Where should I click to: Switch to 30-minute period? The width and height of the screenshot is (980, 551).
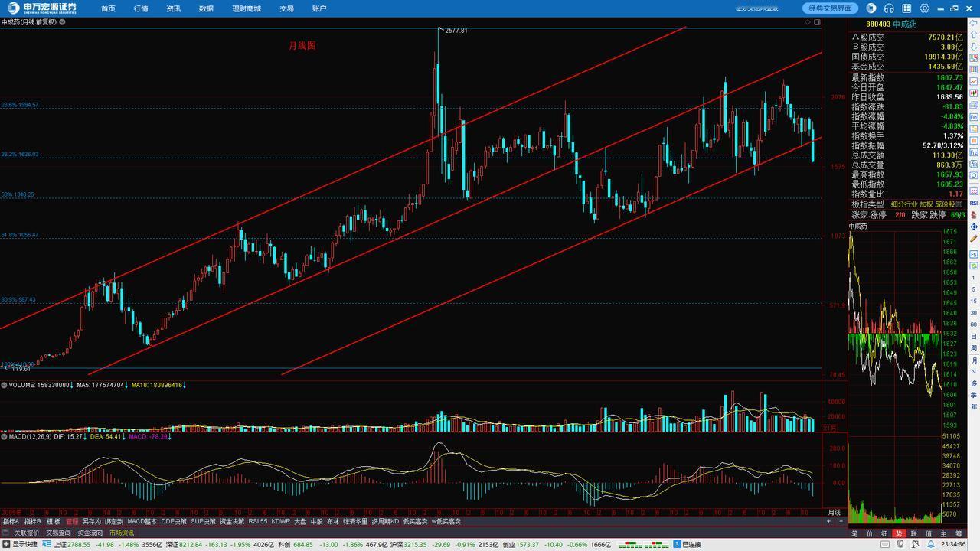point(973,312)
